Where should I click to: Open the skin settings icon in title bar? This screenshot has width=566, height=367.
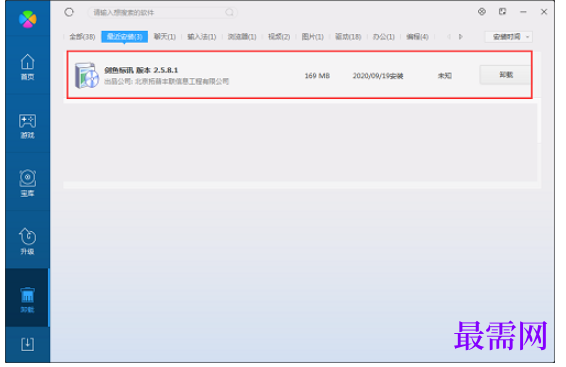click(482, 12)
